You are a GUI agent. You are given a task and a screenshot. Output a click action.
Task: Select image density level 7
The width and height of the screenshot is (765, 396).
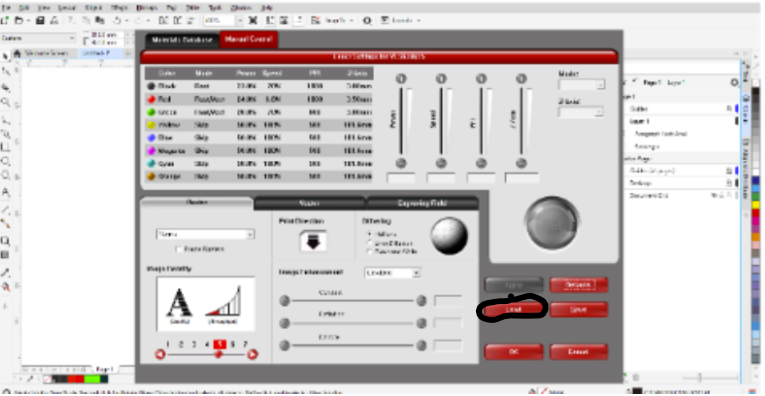[245, 344]
